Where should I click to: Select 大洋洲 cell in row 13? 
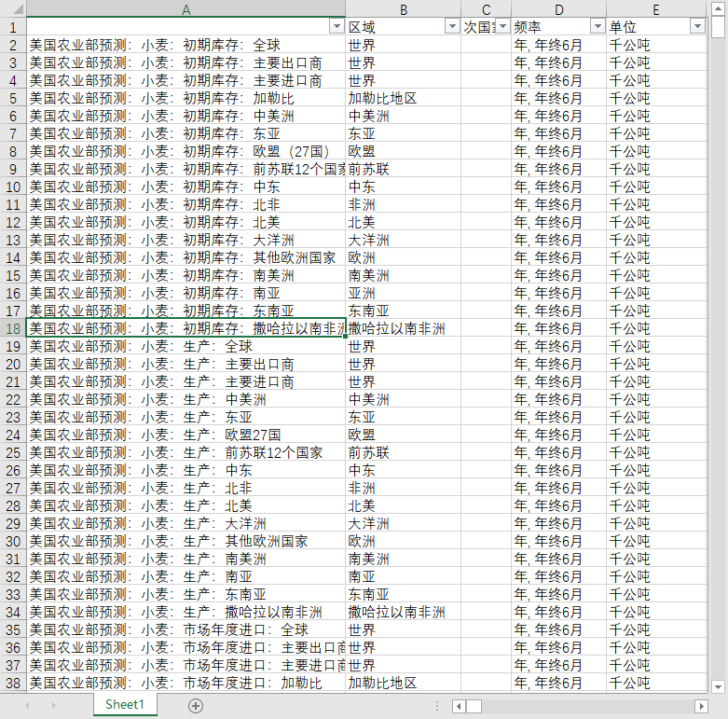[x=404, y=240]
